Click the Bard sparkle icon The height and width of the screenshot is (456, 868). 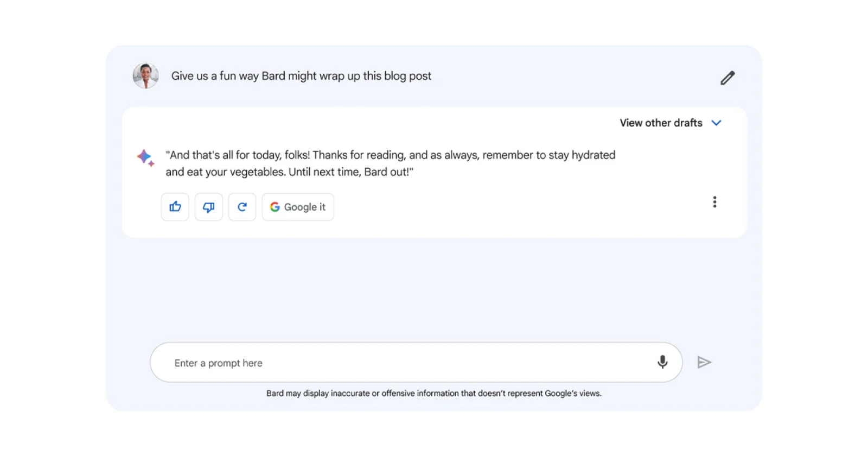coord(145,157)
